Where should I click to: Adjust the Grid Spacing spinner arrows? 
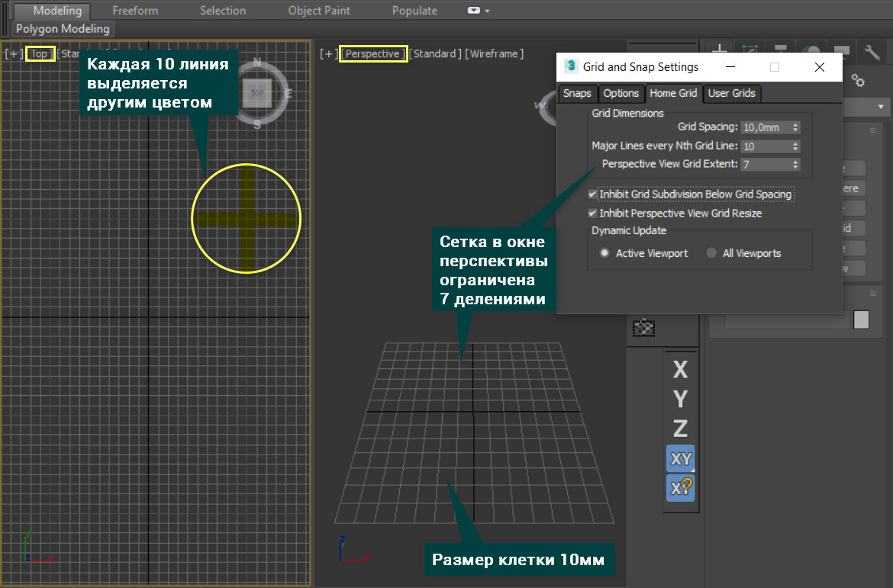(796, 127)
